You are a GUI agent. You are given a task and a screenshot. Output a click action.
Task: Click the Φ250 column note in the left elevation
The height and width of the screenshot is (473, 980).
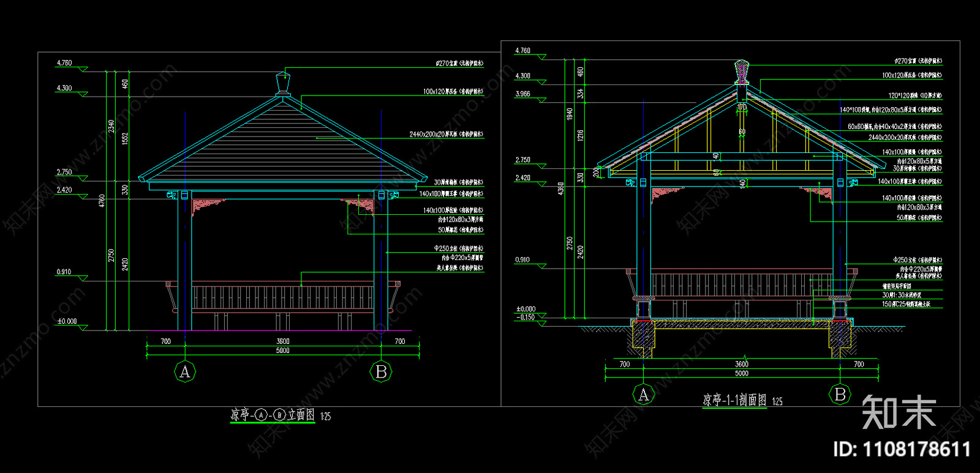point(459,248)
